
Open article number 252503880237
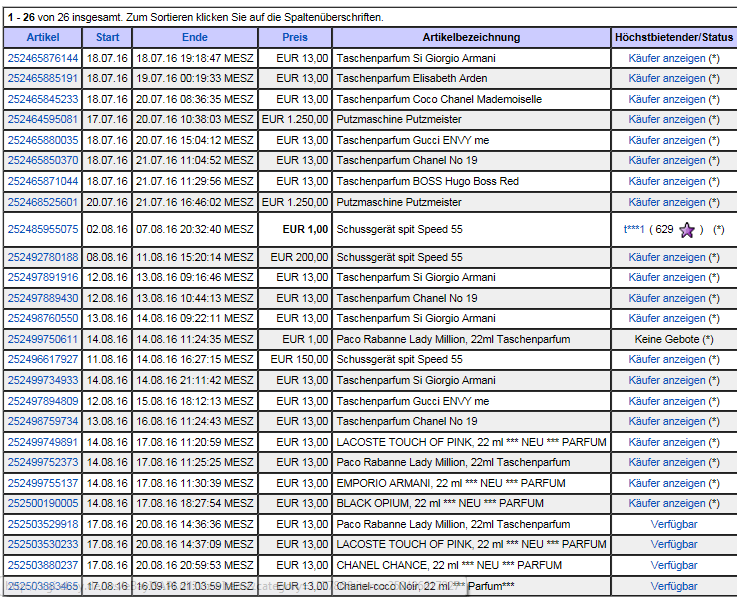point(43,565)
